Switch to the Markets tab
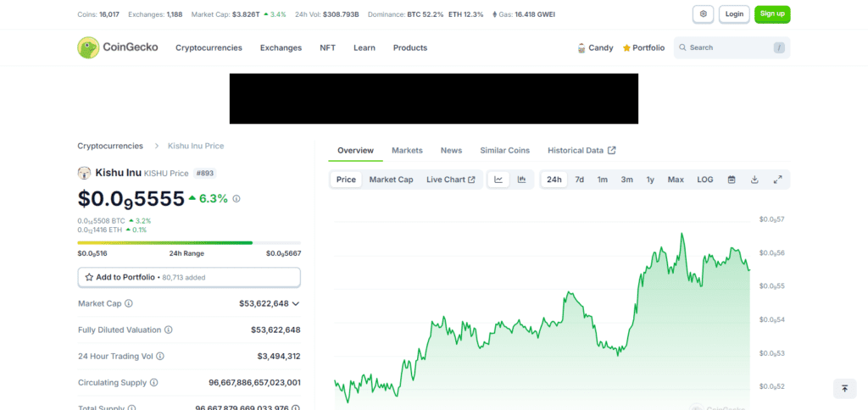 [x=407, y=150]
